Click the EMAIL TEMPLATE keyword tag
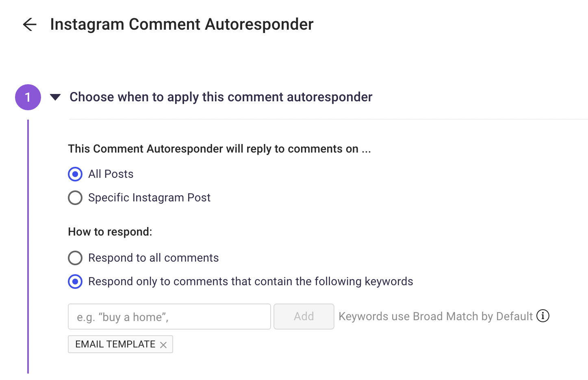This screenshot has width=588, height=380. click(115, 344)
